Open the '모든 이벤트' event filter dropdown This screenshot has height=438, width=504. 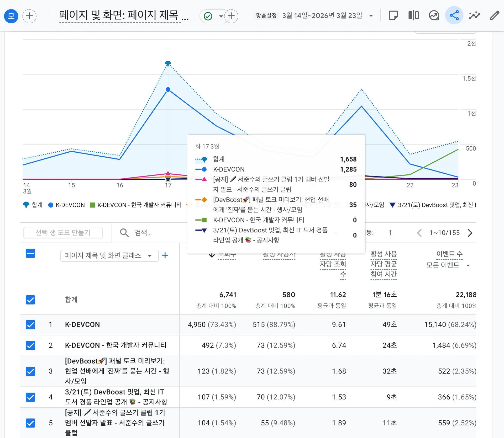pyautogui.click(x=448, y=265)
